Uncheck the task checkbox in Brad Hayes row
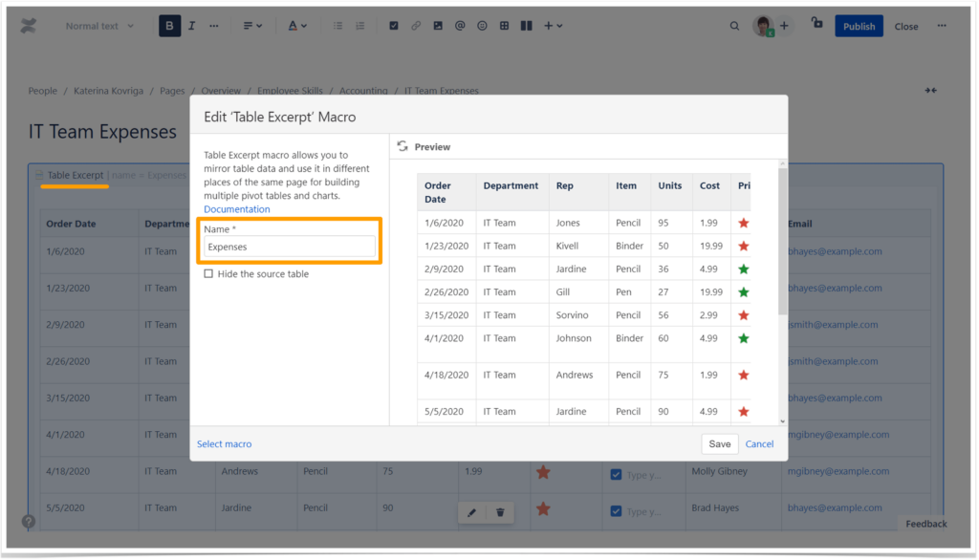This screenshot has height=560, width=979. [x=616, y=507]
